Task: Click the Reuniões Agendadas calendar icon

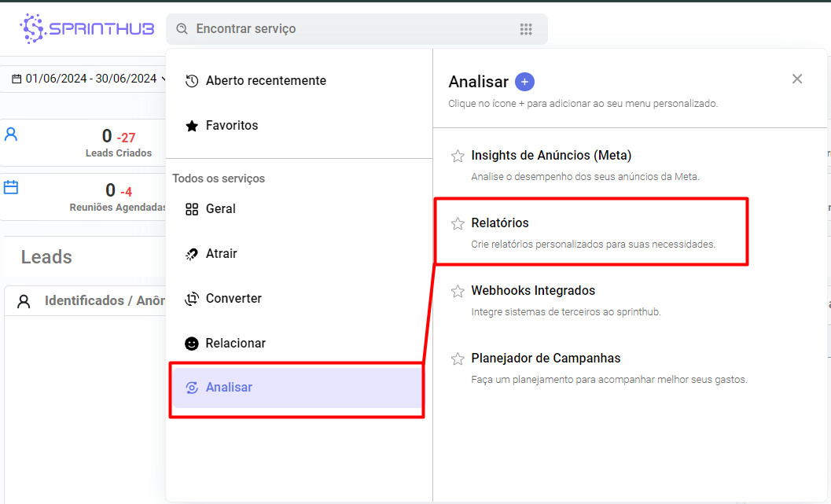Action: [11, 187]
